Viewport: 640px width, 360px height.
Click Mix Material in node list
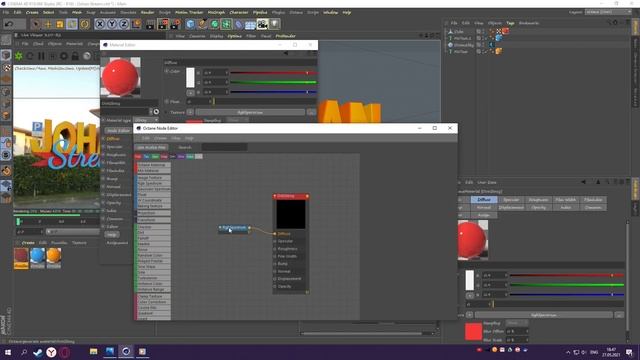[153, 171]
